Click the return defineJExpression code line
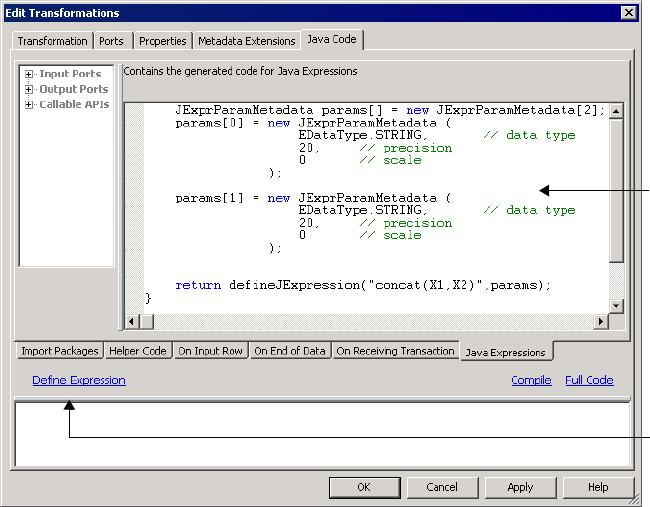 363,285
